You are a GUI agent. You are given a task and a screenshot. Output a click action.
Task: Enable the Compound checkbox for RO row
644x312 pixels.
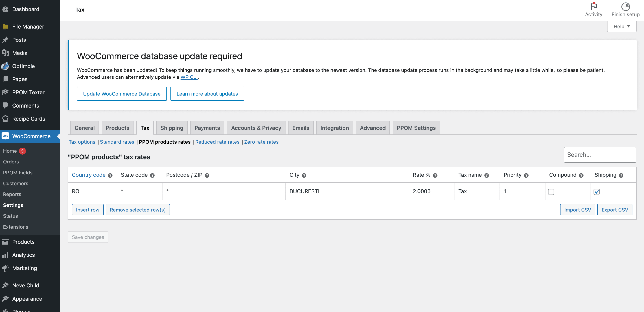pos(551,192)
